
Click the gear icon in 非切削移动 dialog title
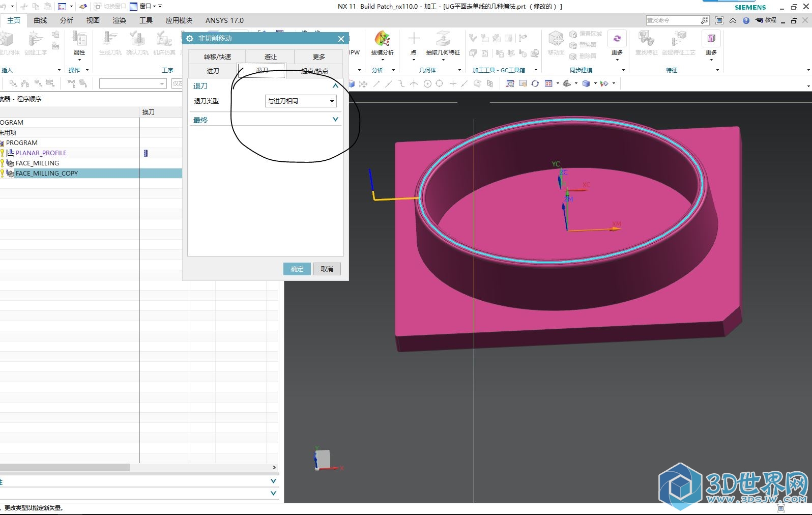coord(190,38)
